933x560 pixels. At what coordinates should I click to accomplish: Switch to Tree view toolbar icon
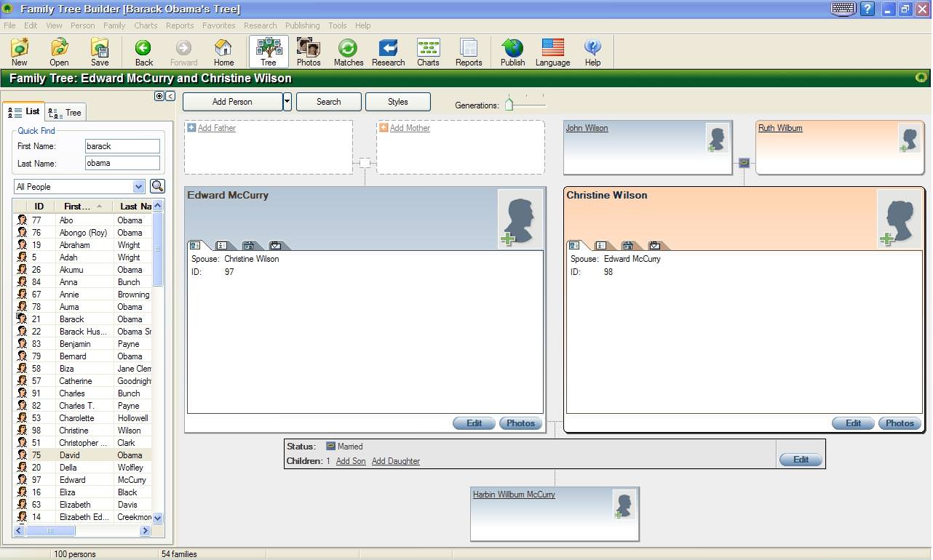[269, 52]
